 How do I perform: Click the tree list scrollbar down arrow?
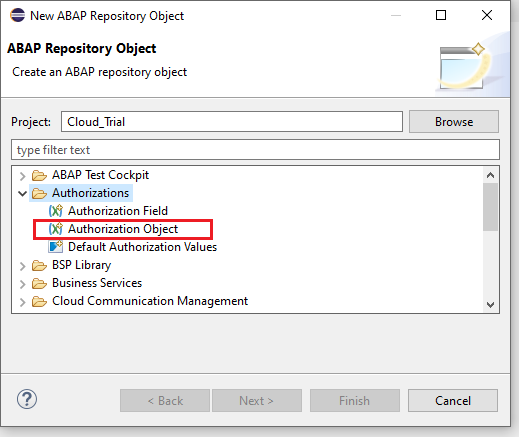(x=490, y=304)
